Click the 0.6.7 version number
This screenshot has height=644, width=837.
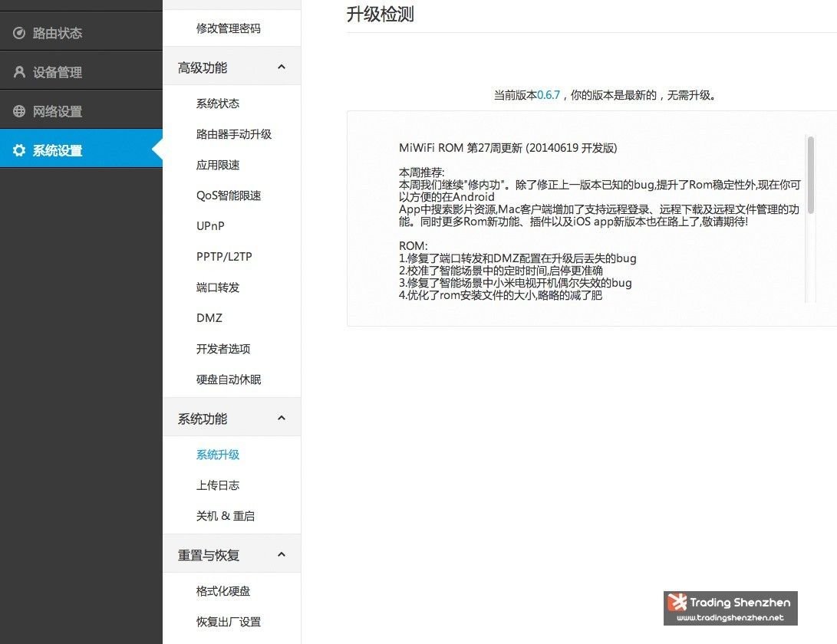(549, 95)
